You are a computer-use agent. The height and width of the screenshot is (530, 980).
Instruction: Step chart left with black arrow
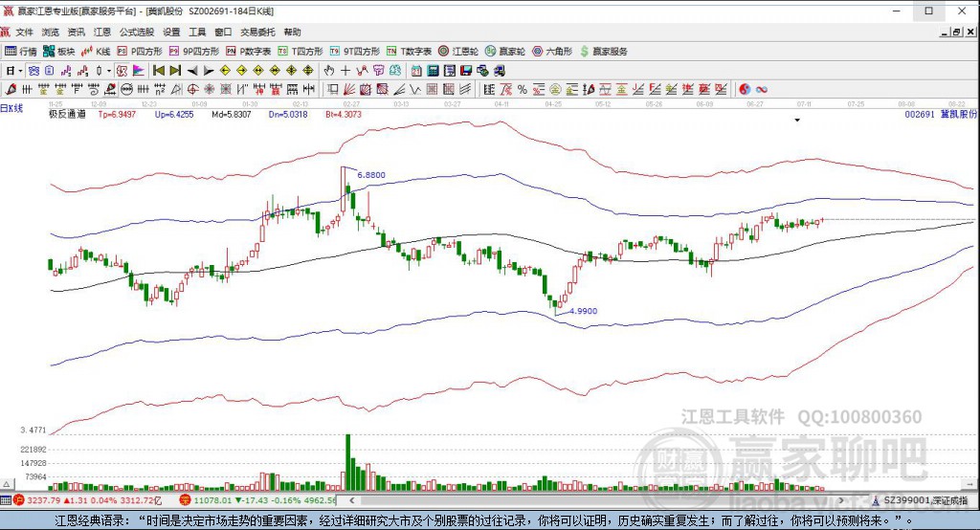point(192,71)
